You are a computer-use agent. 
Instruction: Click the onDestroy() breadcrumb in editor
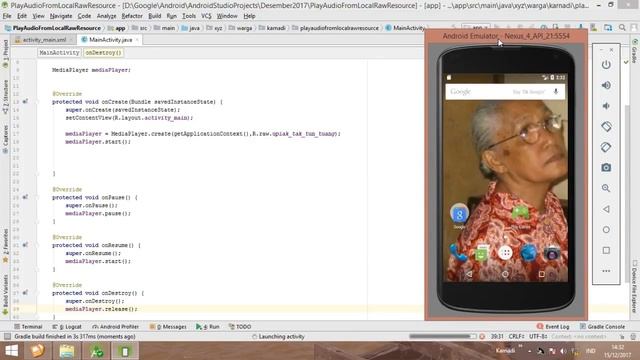[x=103, y=53]
